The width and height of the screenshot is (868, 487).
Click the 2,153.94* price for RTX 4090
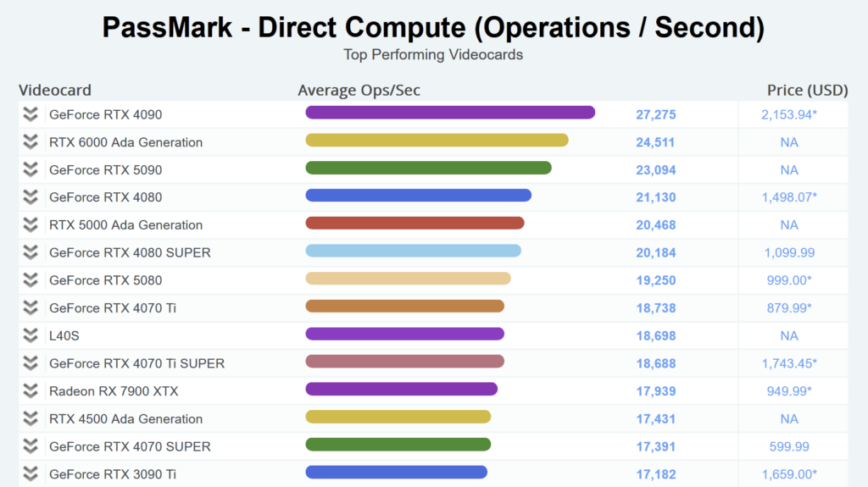coord(788,114)
